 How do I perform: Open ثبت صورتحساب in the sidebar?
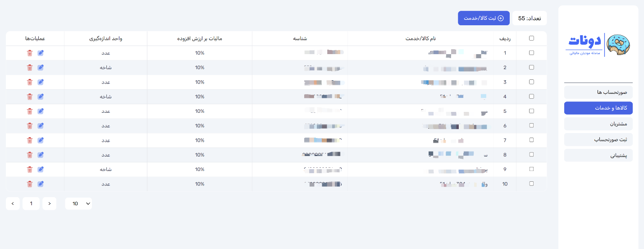tap(598, 139)
